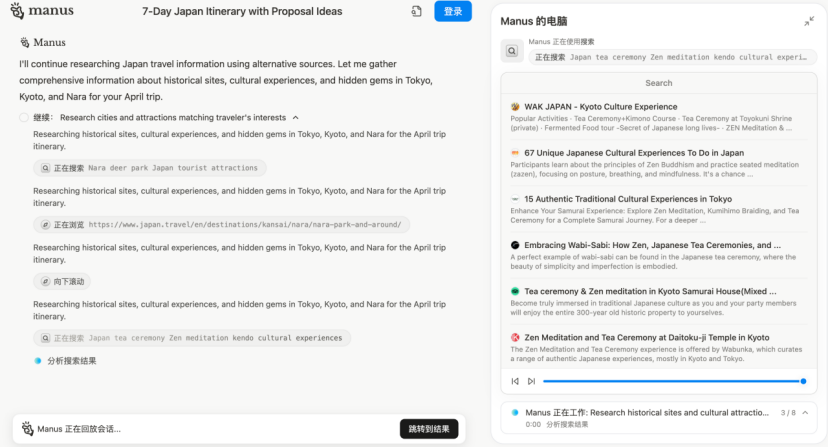Screen dimensions: 828x447
Task: Click the Manus 正在工作 task status text
Action: [647, 413]
